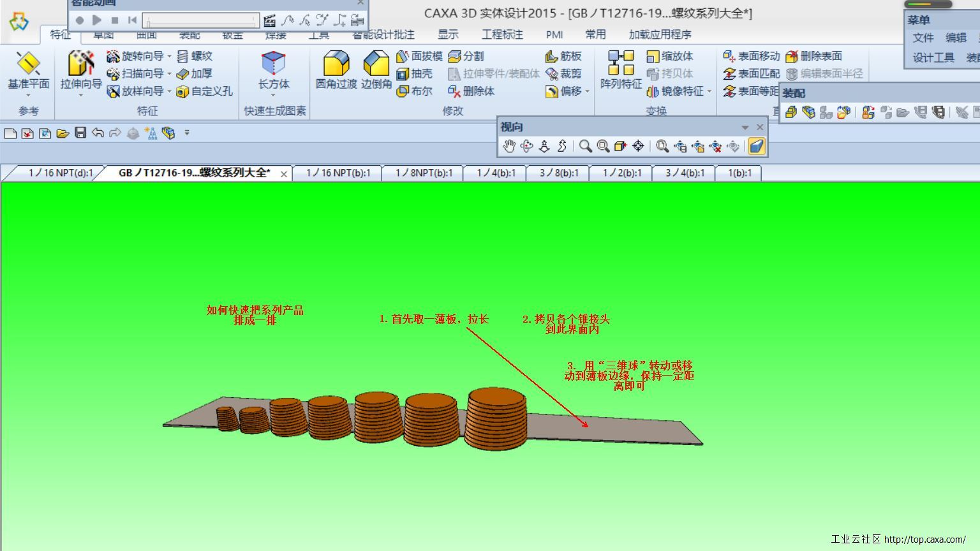Click the animation timeline slider in 智能动画
Screen dimensions: 980x551
tap(201, 20)
